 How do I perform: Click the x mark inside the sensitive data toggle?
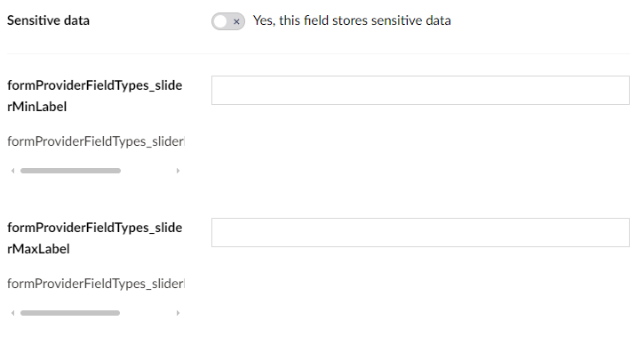236,22
